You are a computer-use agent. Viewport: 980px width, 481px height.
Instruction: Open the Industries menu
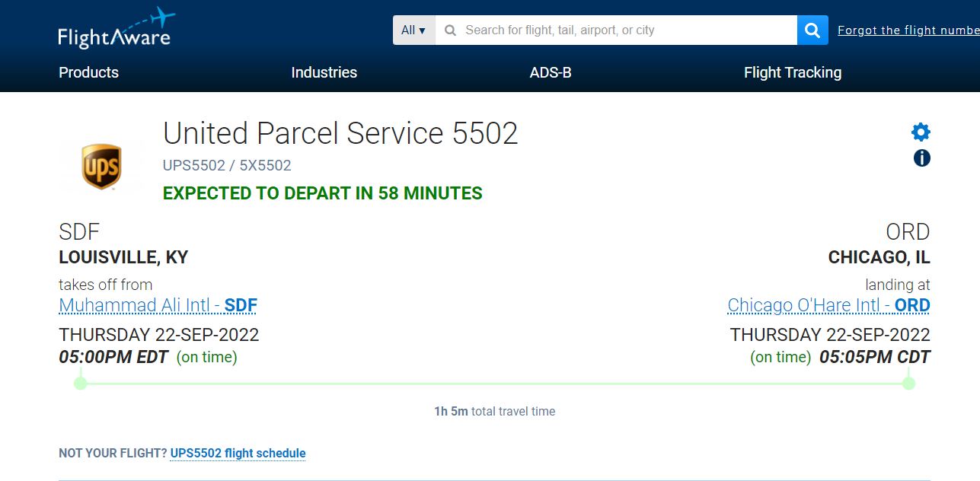tap(324, 73)
